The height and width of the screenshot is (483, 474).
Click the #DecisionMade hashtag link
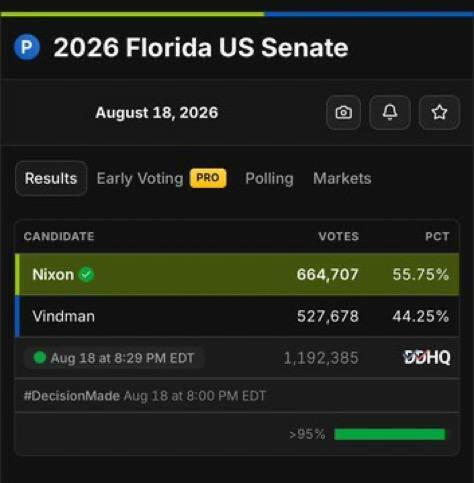click(x=72, y=396)
